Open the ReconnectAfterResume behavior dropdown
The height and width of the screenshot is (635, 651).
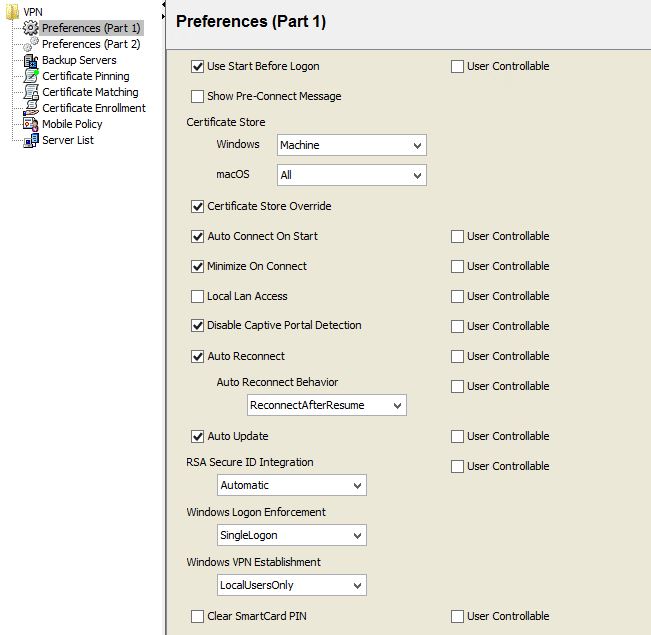[x=327, y=405]
